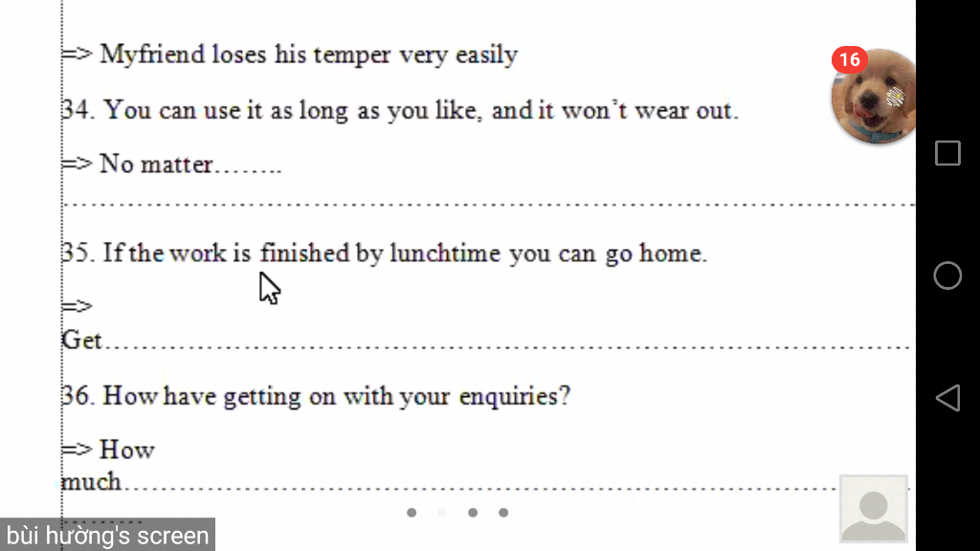Click the "No matter" answer line

172,165
